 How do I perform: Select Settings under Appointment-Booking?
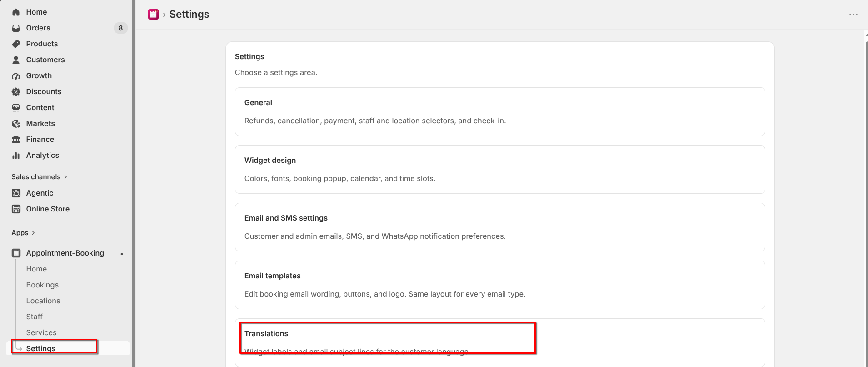pyautogui.click(x=68, y=348)
